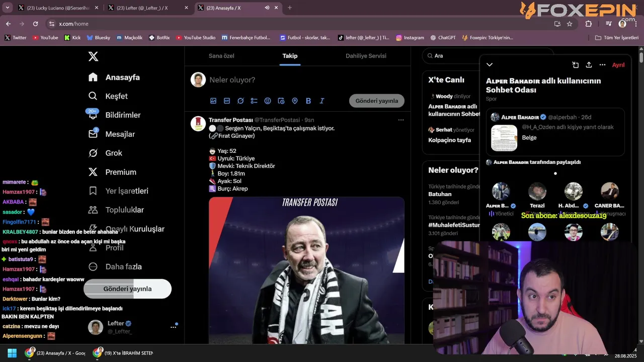Open #MuhalefetiSustur trending topic
The image size is (644, 362).
click(454, 225)
